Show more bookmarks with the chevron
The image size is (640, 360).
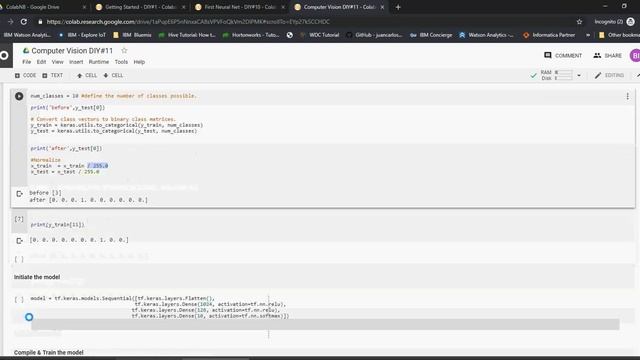pyautogui.click(x=588, y=35)
